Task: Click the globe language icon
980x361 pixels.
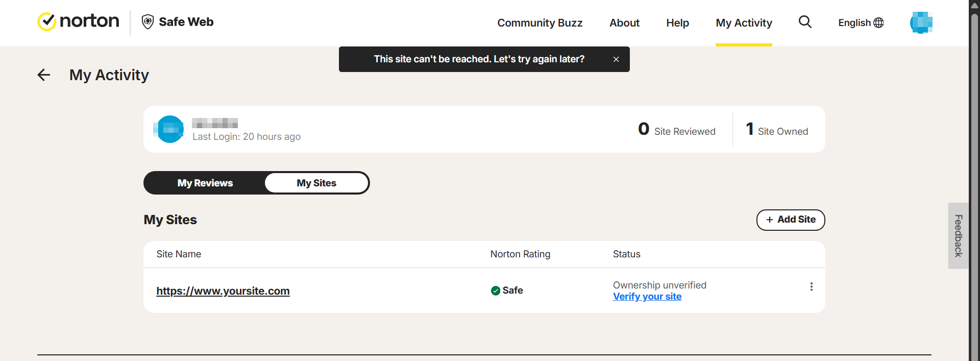Action: [878, 23]
